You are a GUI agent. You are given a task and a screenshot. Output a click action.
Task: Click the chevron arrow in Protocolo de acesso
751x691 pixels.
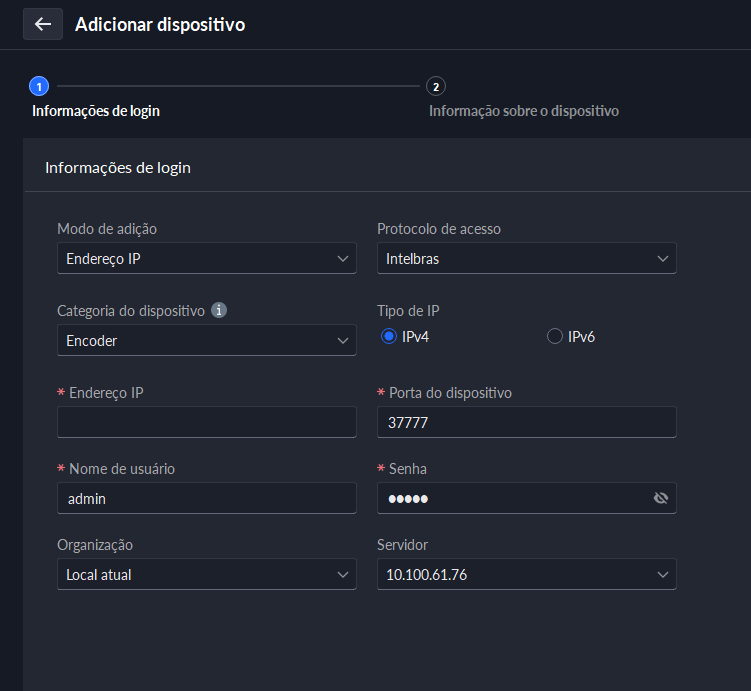point(662,258)
